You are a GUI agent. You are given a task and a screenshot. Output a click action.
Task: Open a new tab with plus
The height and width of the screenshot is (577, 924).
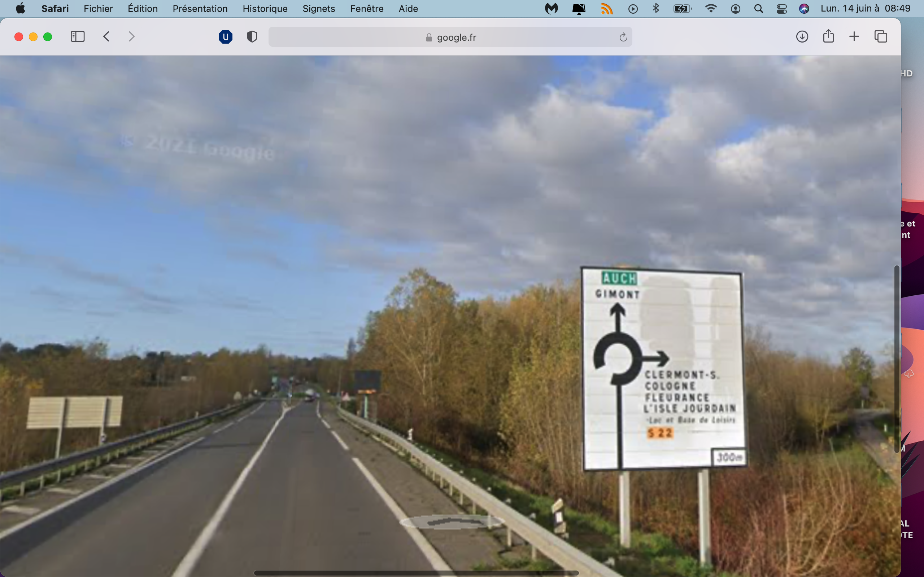(x=854, y=37)
